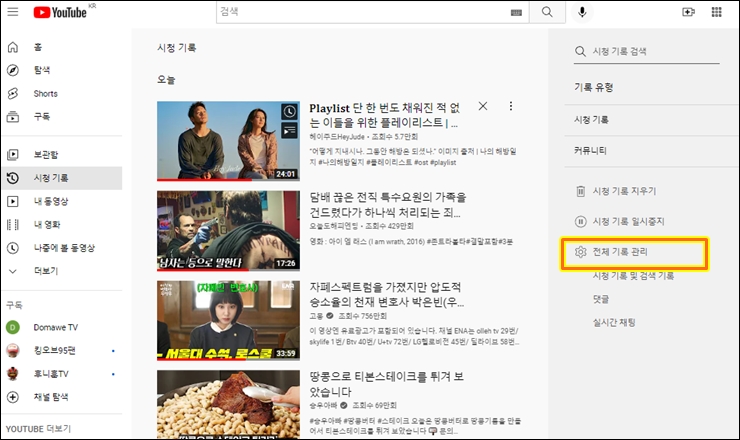Click the 전체 기록 관리 text

(620, 252)
